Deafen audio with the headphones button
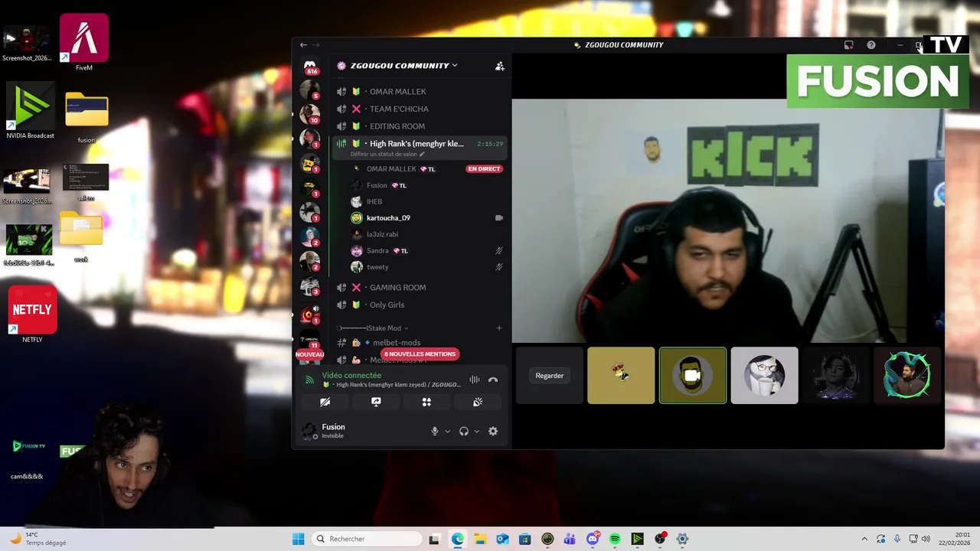The width and height of the screenshot is (980, 551). point(463,431)
